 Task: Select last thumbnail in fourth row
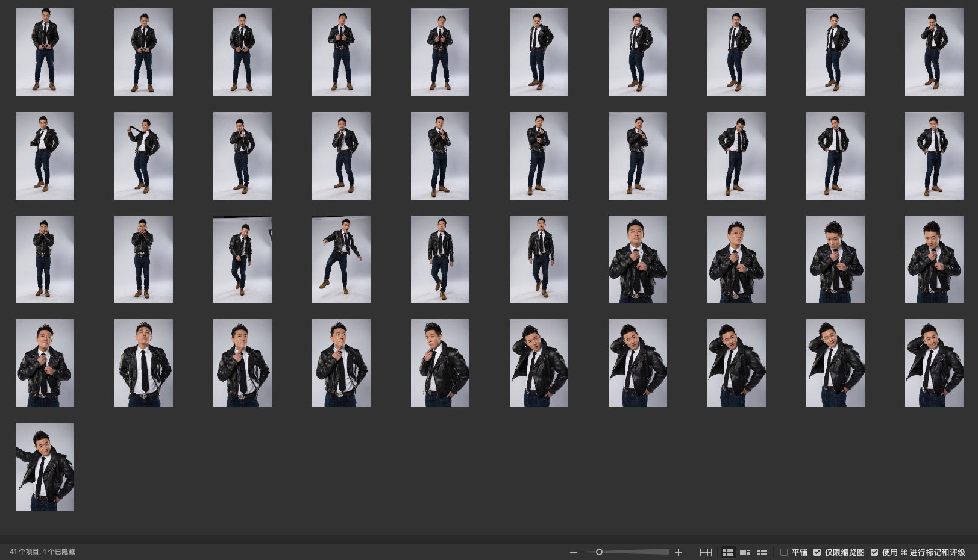tap(933, 363)
